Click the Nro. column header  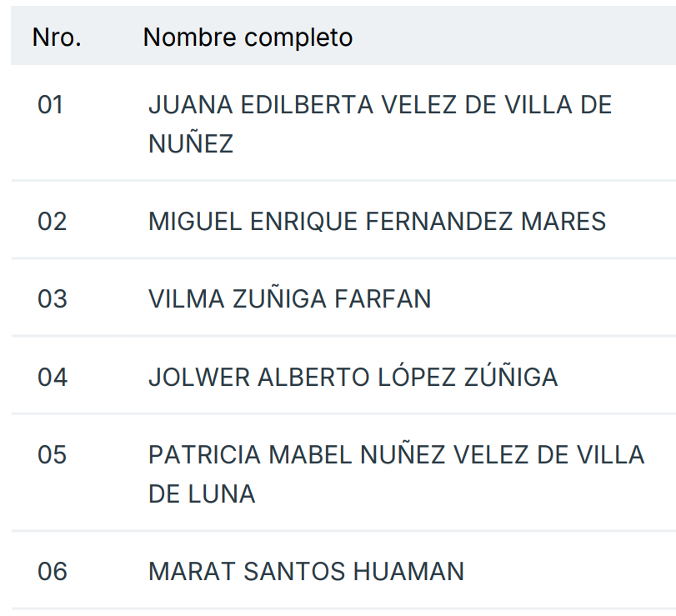pos(57,38)
